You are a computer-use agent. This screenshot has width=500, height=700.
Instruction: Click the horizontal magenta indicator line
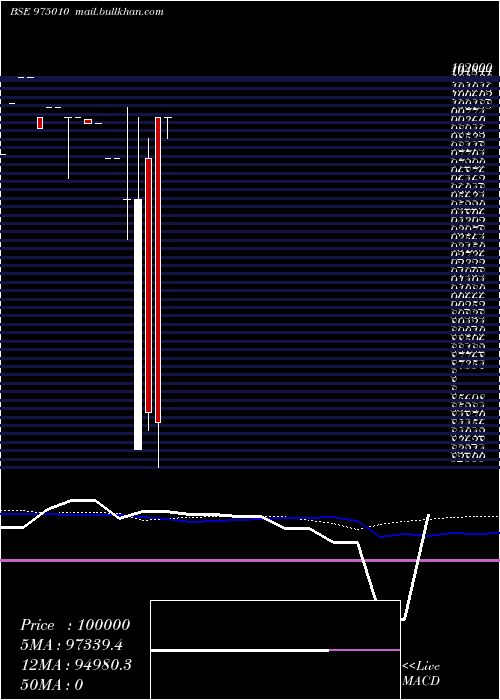(250, 560)
